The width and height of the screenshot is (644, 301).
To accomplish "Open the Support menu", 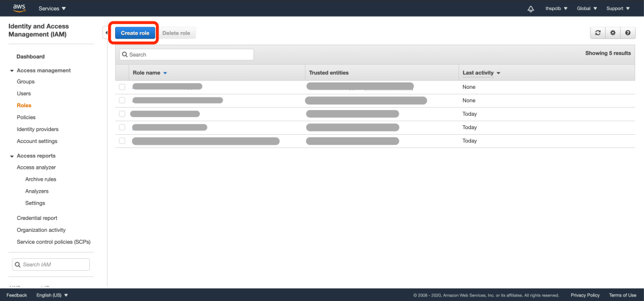I will point(618,8).
